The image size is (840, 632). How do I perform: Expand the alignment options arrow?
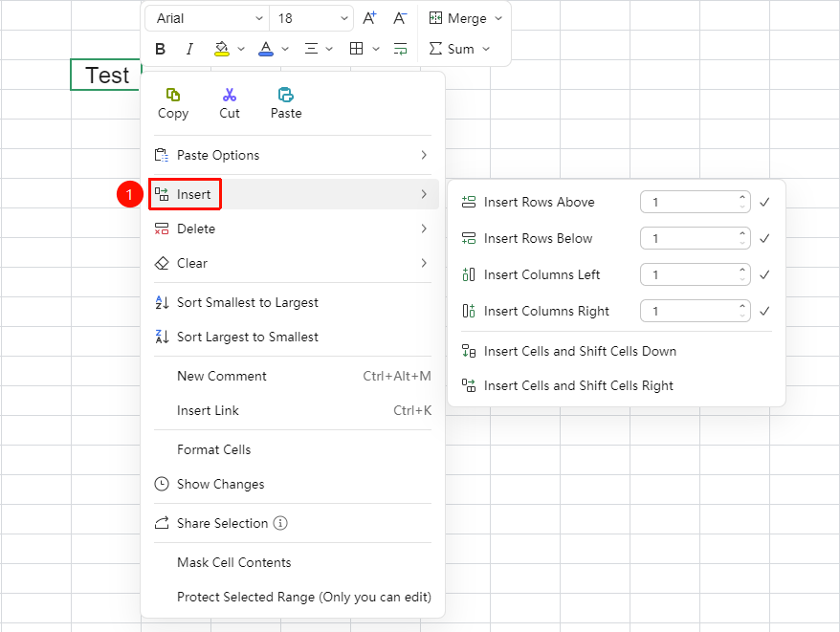tap(329, 50)
